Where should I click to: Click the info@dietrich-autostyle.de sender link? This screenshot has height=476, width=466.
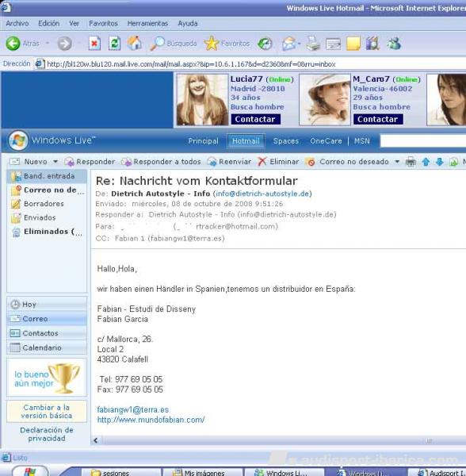(x=262, y=194)
